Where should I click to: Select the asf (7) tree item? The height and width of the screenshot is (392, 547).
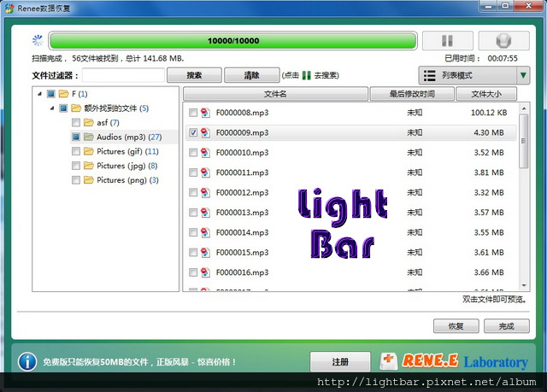pos(108,123)
